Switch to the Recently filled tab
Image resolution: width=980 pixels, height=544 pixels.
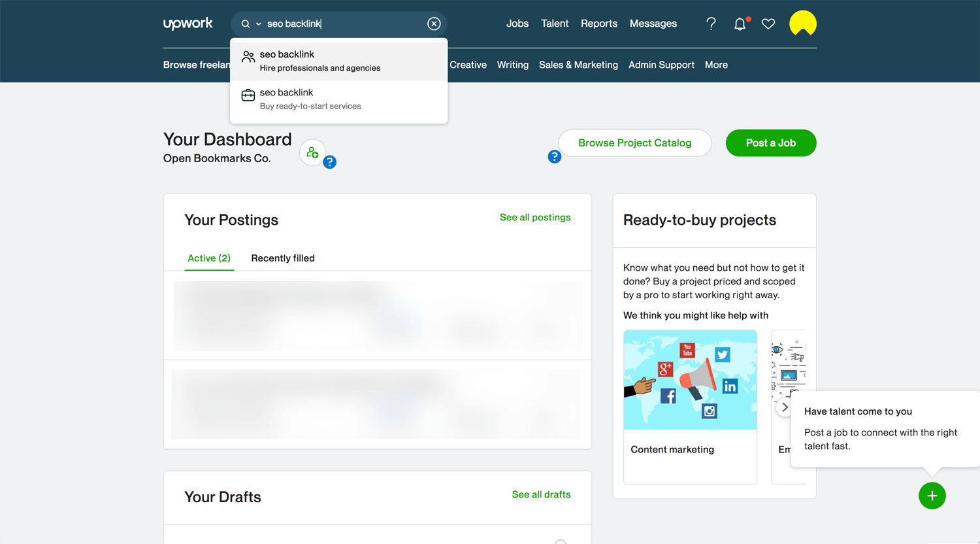283,258
